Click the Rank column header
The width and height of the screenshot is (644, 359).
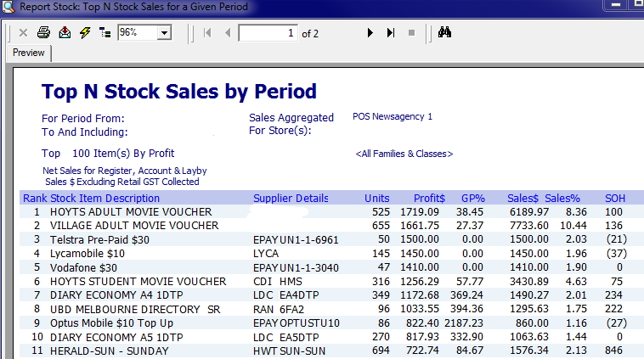35,198
